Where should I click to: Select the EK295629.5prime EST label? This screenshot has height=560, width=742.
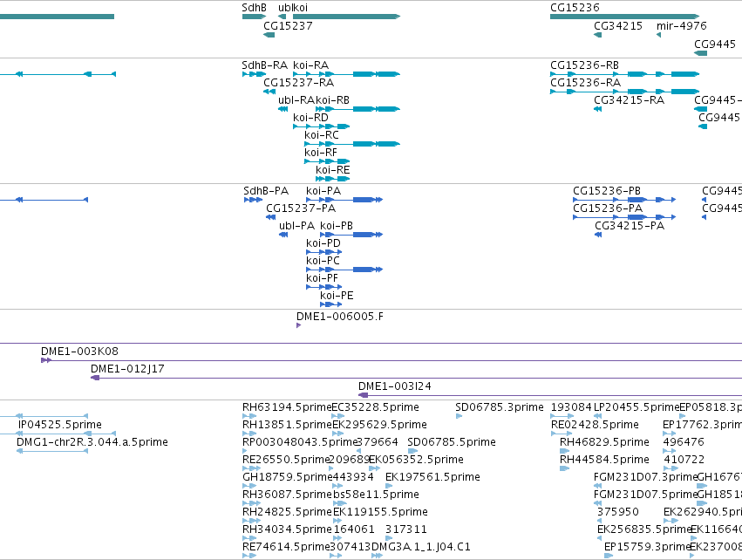coord(379,425)
